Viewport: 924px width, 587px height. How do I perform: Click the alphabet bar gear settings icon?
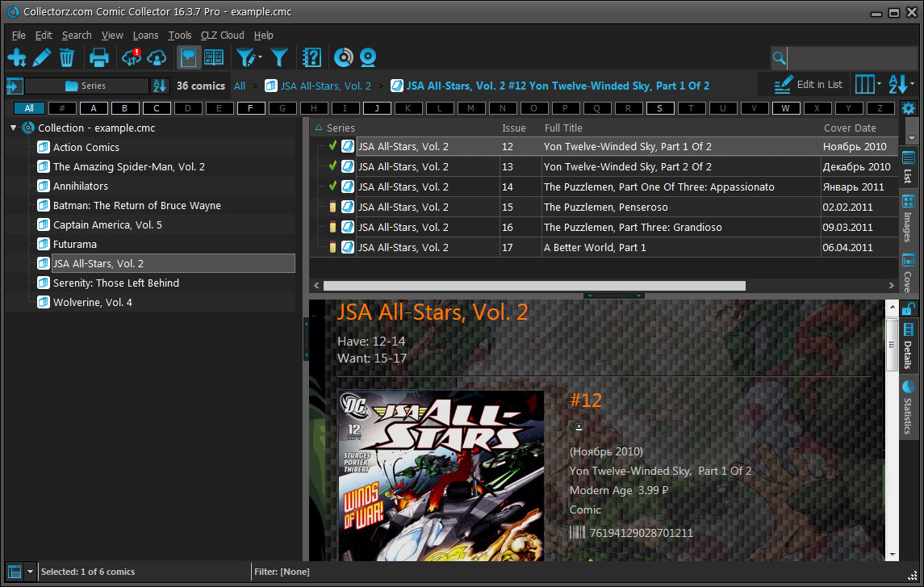(909, 108)
